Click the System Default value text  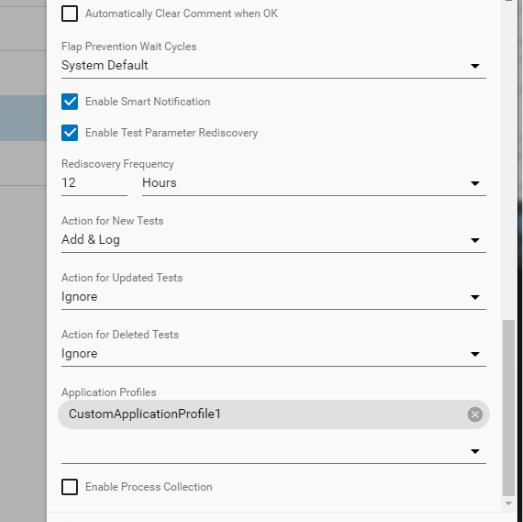[x=104, y=65]
